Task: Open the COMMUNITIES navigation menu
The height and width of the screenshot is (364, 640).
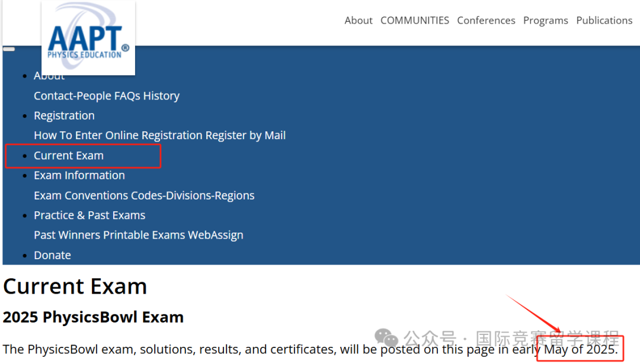Action: [x=415, y=20]
